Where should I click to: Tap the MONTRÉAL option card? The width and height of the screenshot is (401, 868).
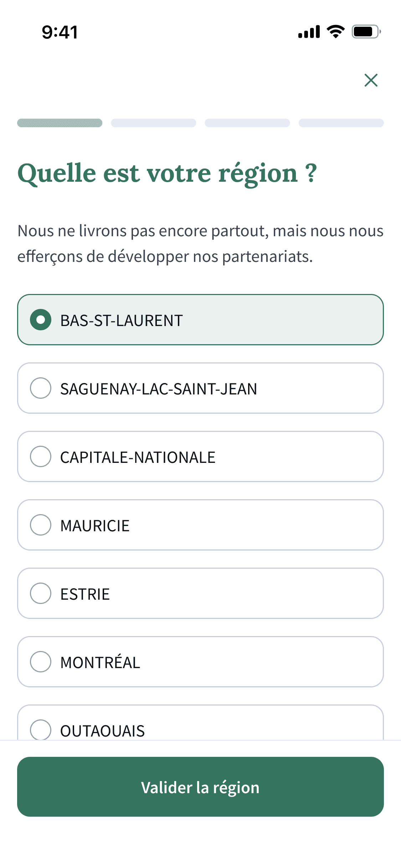[200, 662]
